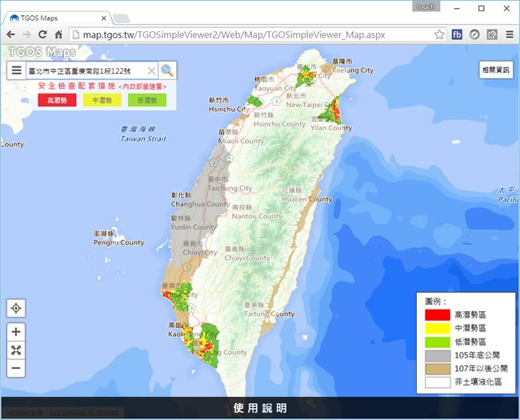The image size is (520, 420).
Task: Expand the 使用說明 bar at bottom
Action: (x=260, y=408)
